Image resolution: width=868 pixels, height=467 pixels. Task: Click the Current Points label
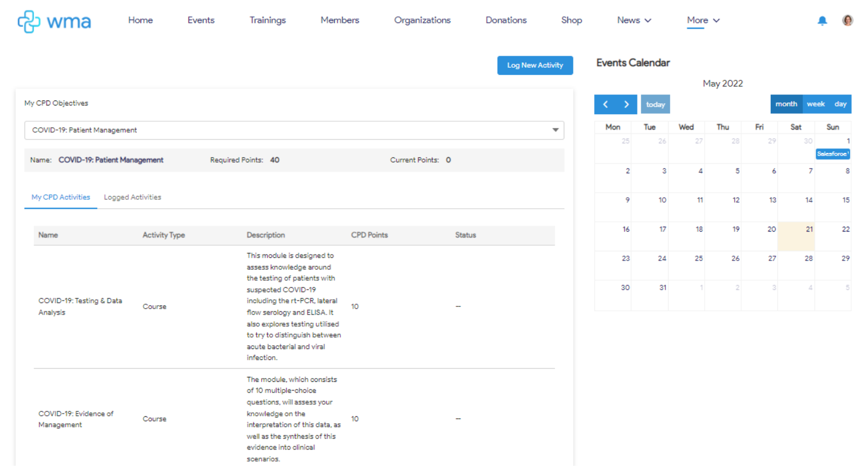click(415, 160)
